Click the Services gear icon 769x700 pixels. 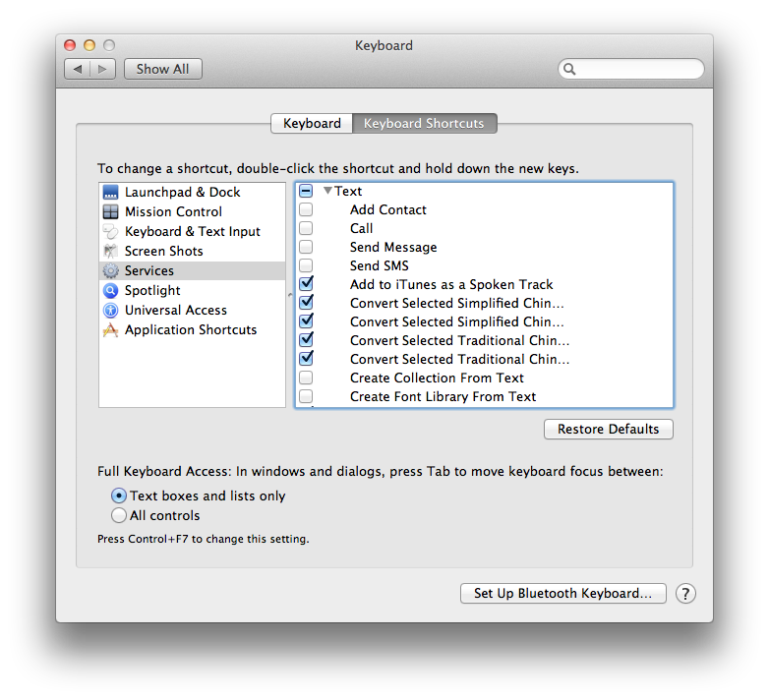[x=111, y=270]
